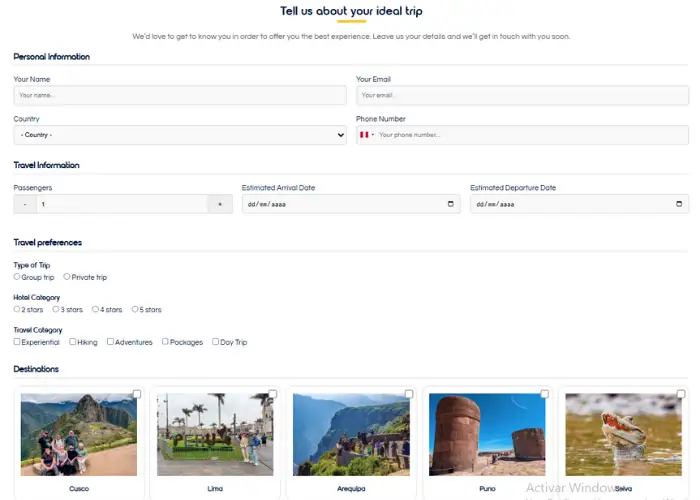Click the Puno towers photo
Image resolution: width=700 pixels, height=500 pixels.
(487, 434)
